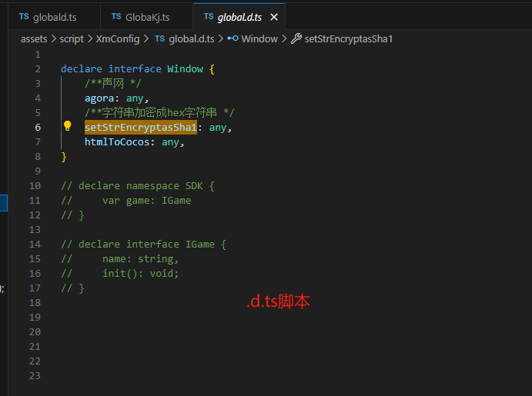
Task: Click the highlighted setStrEncryptasSha1 identifier
Action: pyautogui.click(x=141, y=128)
